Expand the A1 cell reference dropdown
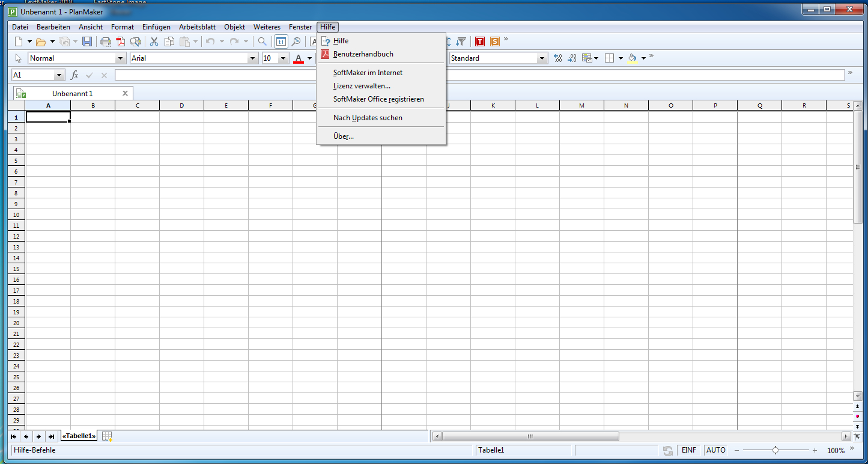 tap(59, 75)
